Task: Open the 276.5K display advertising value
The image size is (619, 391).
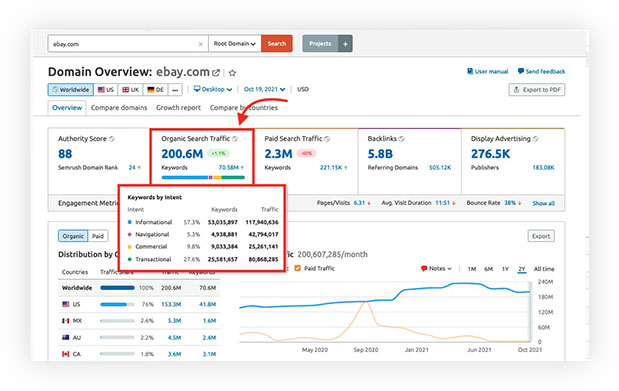Action: coord(490,154)
